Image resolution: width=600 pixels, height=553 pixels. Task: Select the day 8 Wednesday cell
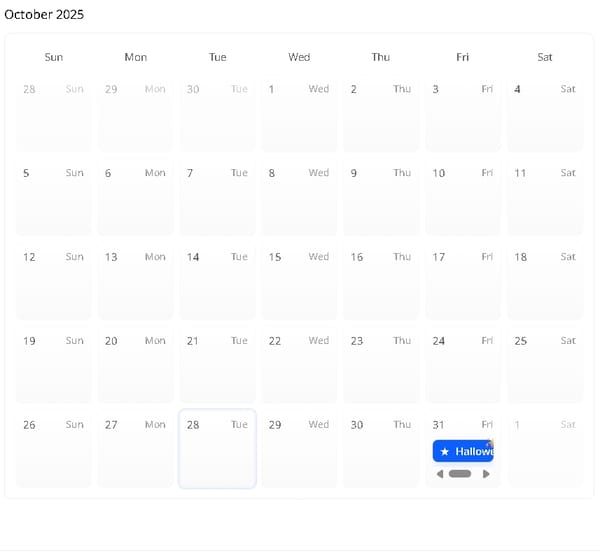(299, 197)
